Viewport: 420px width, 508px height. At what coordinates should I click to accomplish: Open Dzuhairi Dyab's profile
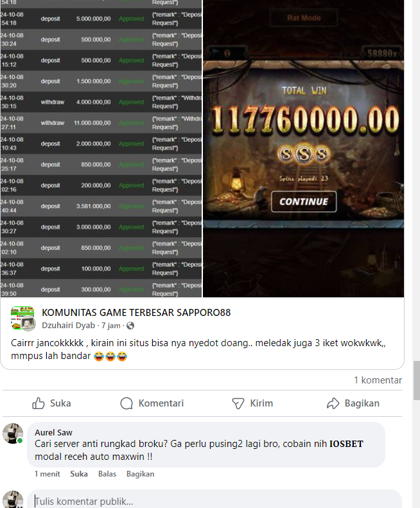68,325
